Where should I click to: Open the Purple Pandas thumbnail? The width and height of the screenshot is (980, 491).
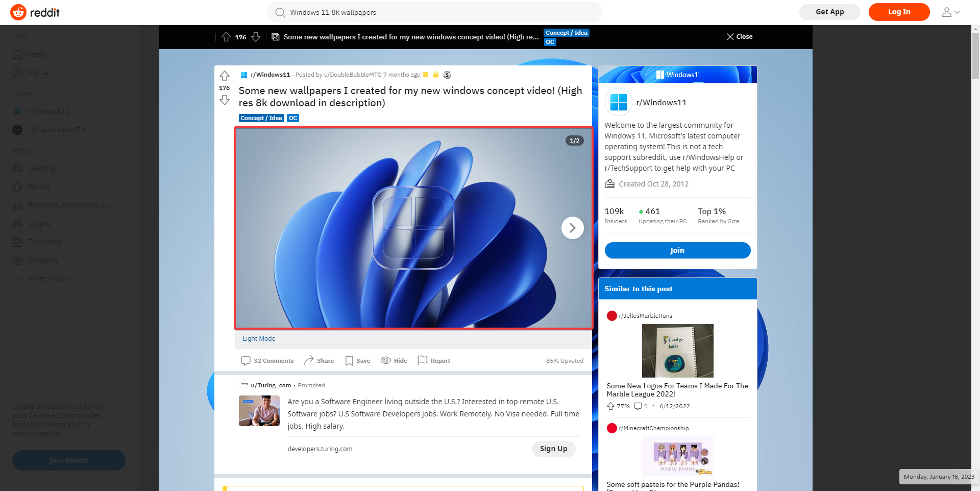coord(677,456)
